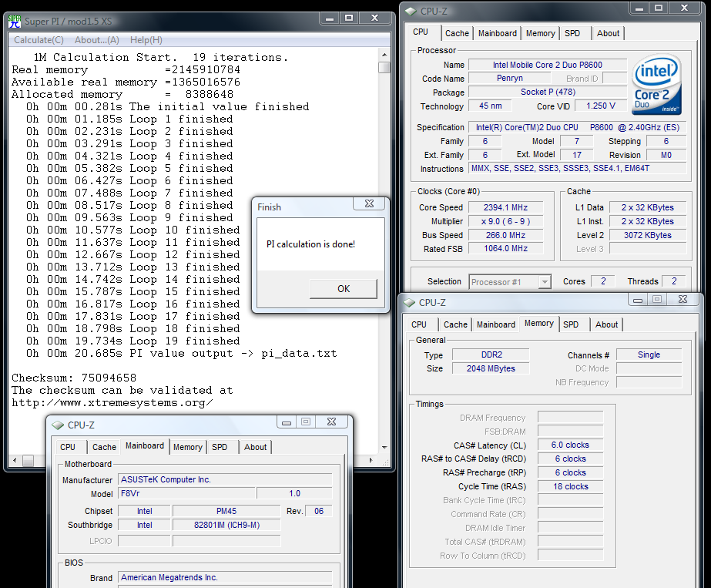Maximize the Super PI window

[x=349, y=18]
